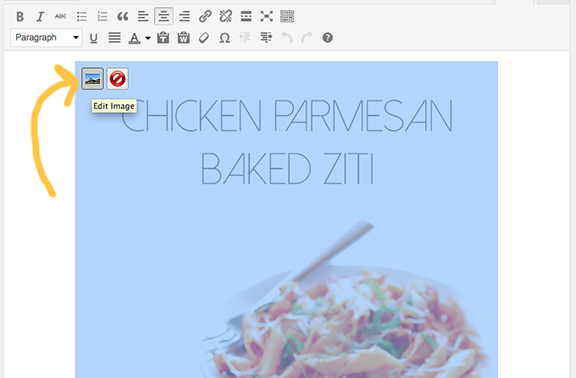Align text right

tap(184, 17)
